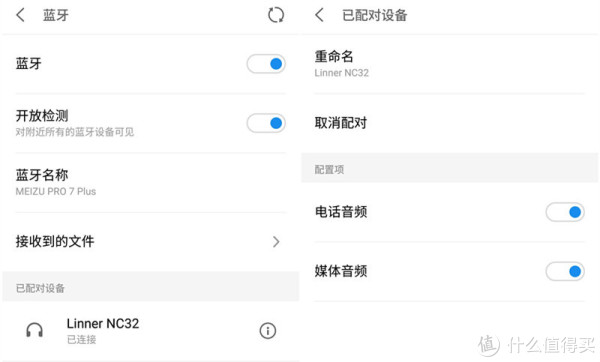Disable the 电话音频 switch
The width and height of the screenshot is (600, 362).
pos(565,212)
